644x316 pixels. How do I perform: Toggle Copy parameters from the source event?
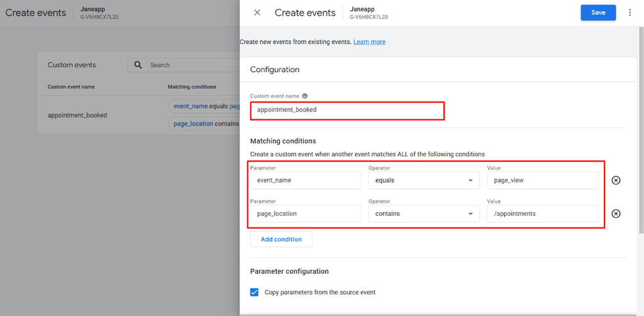(x=254, y=292)
